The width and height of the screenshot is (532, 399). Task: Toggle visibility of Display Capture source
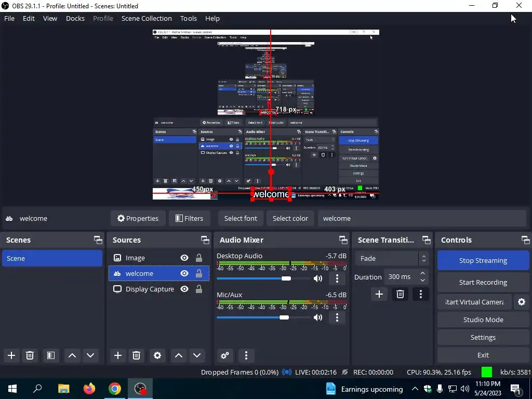(184, 289)
